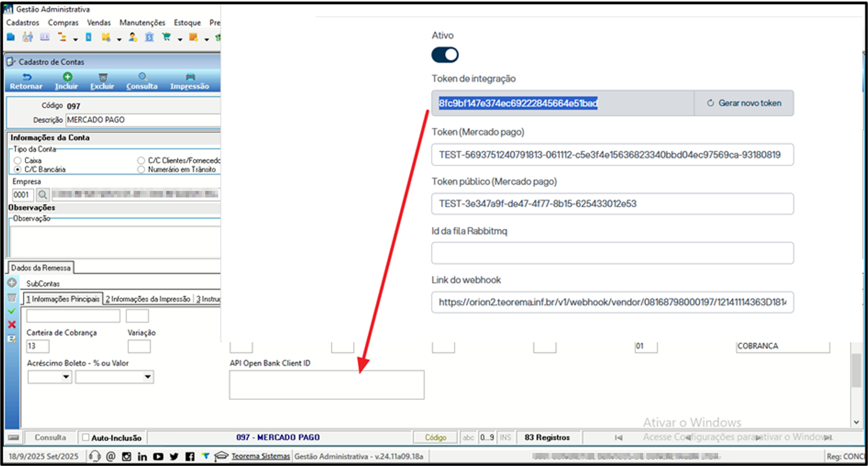
Task: Check the Auto-Inclusão checkbox
Action: tap(85, 437)
